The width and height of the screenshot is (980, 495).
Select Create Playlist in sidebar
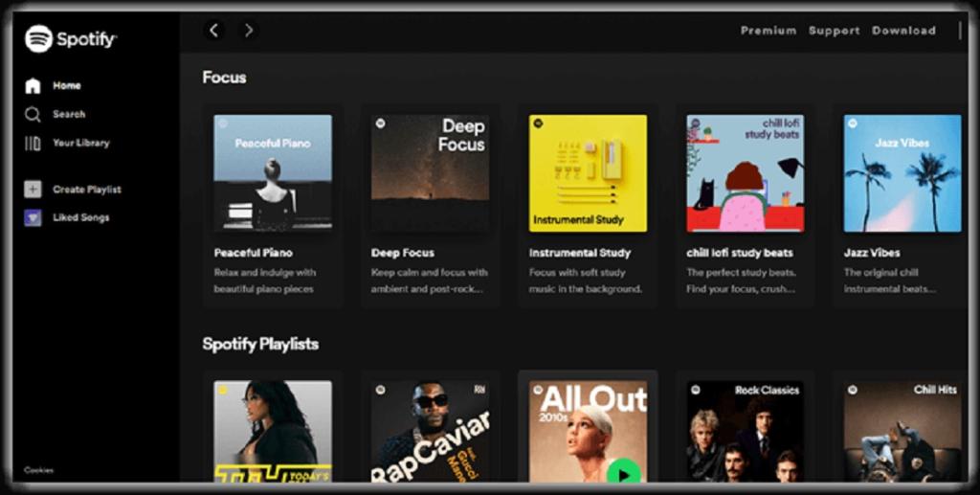pyautogui.click(x=87, y=190)
